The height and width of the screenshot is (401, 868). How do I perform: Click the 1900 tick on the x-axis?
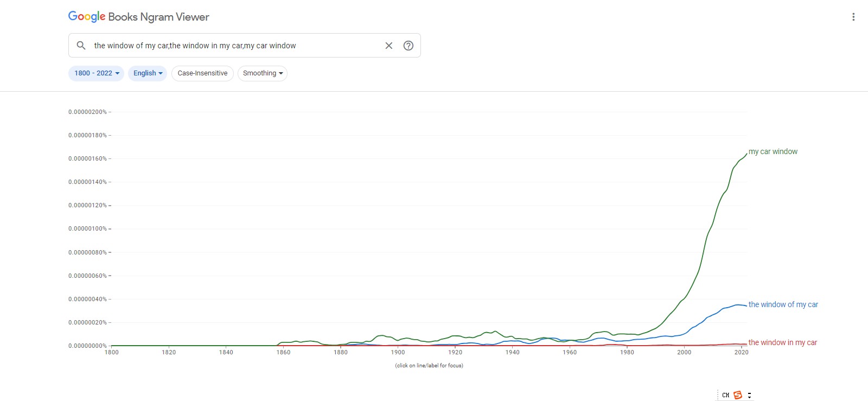(x=398, y=352)
